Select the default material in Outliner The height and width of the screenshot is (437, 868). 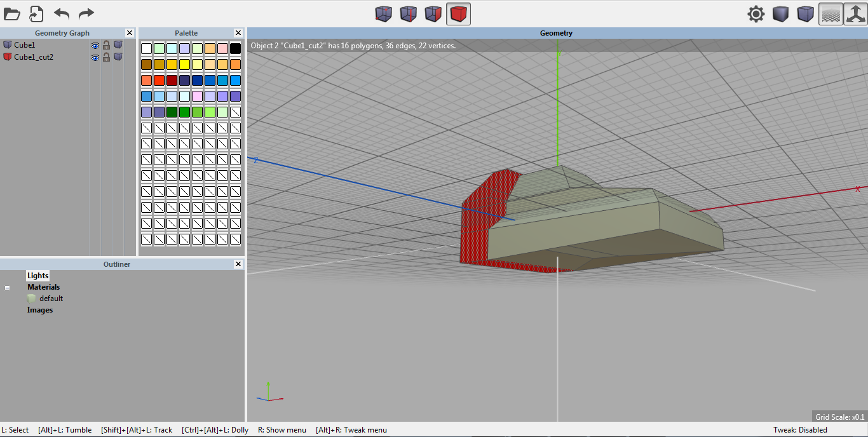tap(51, 299)
